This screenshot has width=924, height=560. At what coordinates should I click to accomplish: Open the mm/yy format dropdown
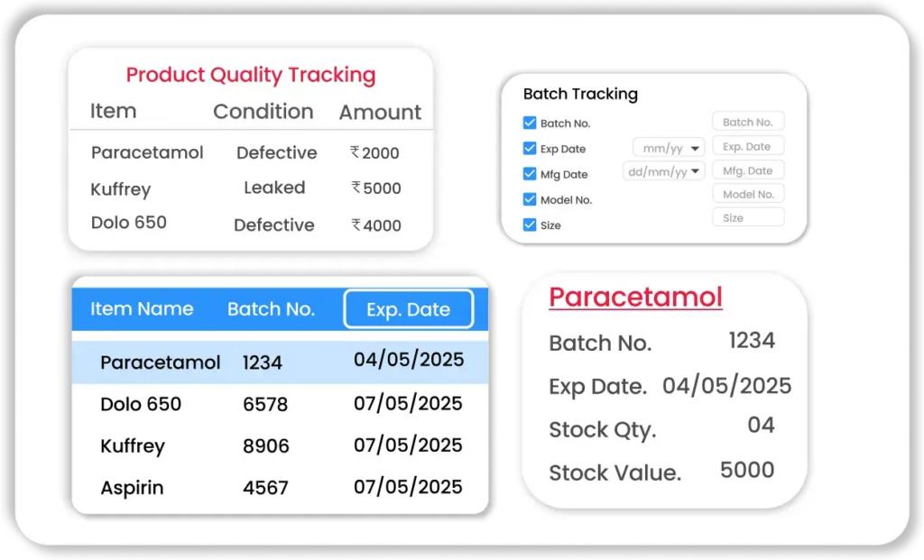coord(668,148)
